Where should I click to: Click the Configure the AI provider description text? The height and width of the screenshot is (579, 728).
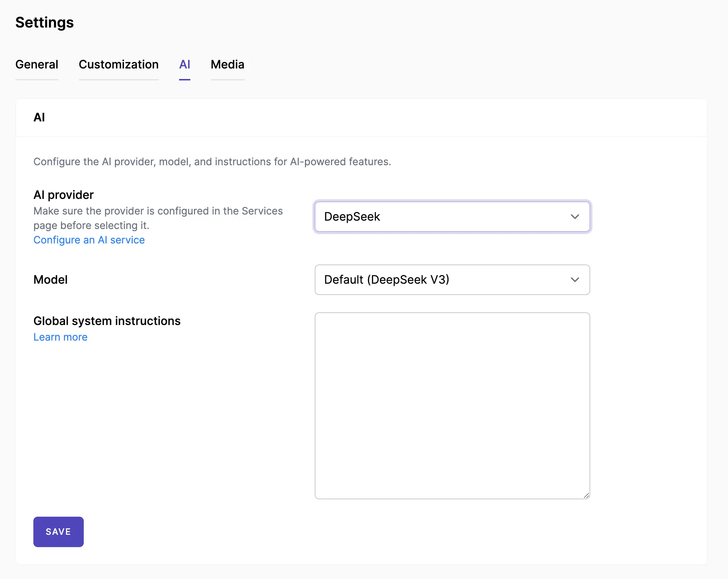click(x=212, y=162)
